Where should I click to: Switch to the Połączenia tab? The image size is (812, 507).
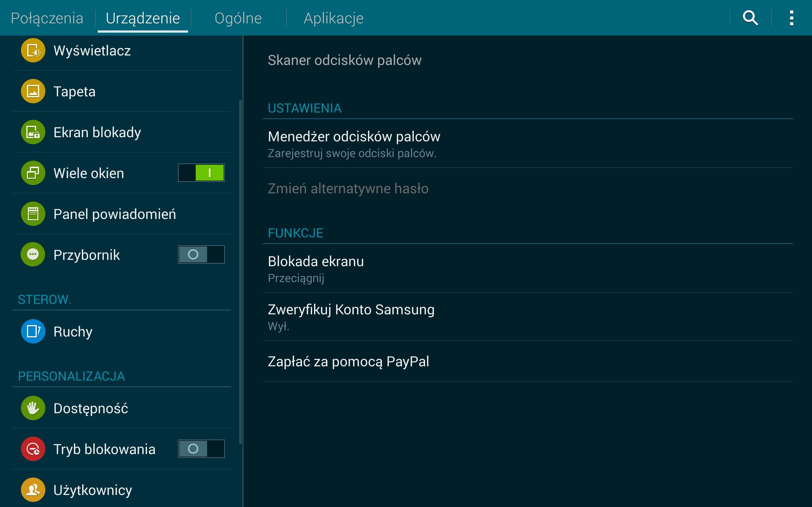click(47, 18)
